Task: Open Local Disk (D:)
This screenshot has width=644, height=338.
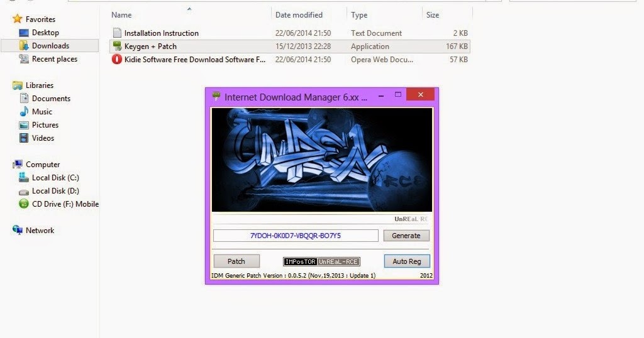Action: (55, 191)
